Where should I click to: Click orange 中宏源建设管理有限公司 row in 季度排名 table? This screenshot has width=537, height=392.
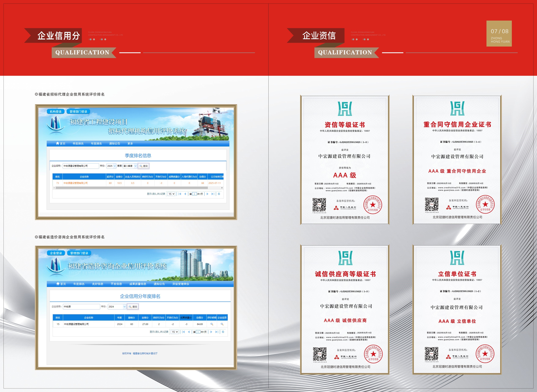tap(138, 183)
